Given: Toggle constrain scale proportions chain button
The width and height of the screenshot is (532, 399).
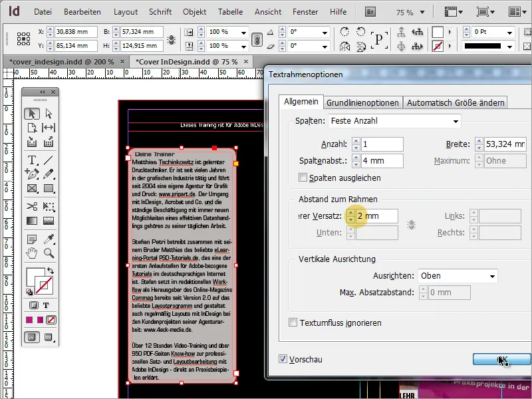Looking at the screenshot, I should pos(257,39).
